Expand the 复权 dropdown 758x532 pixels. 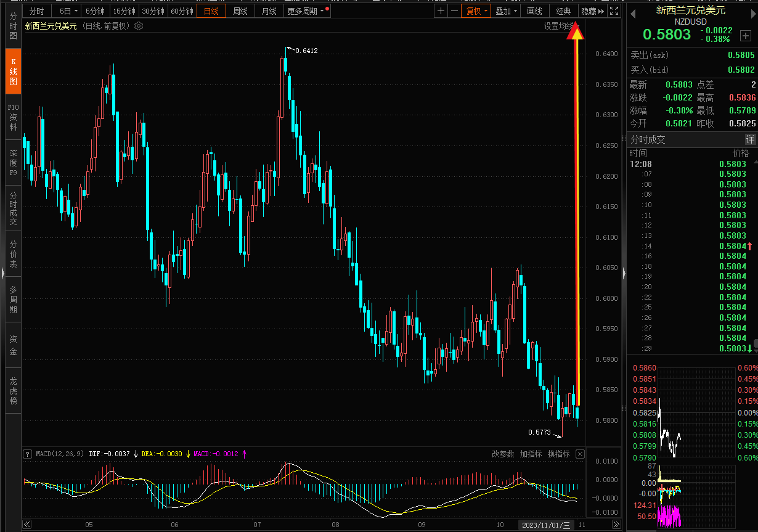[x=477, y=11]
